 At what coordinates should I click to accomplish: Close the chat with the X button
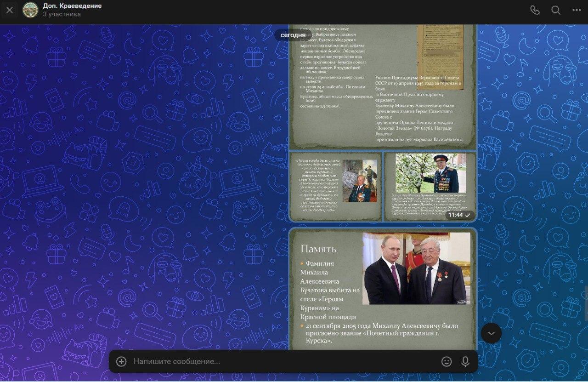pyautogui.click(x=10, y=10)
